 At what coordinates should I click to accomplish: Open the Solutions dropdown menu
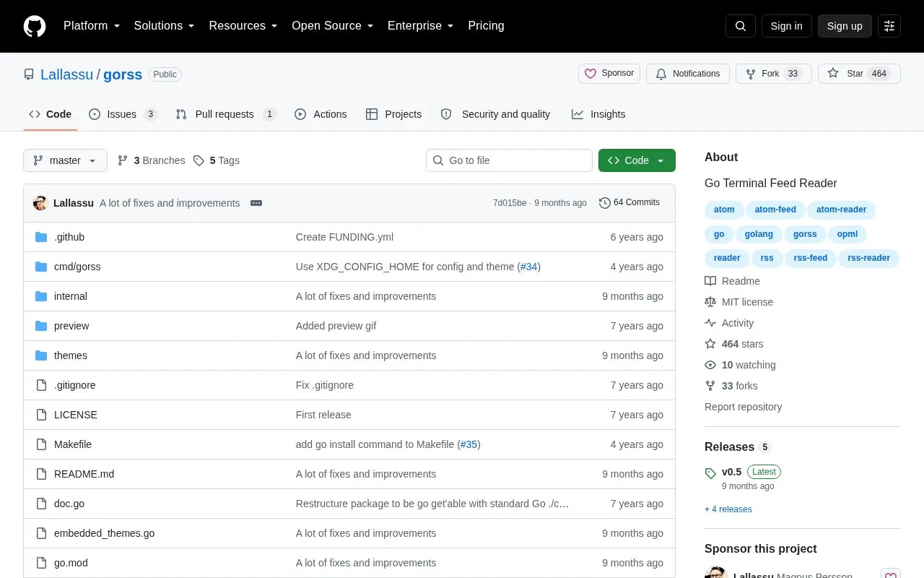point(165,26)
